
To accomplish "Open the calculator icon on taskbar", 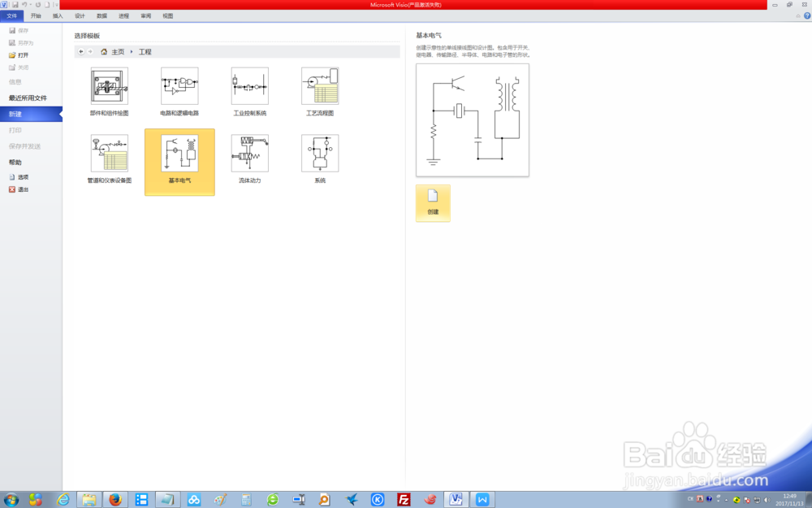I will tap(246, 500).
